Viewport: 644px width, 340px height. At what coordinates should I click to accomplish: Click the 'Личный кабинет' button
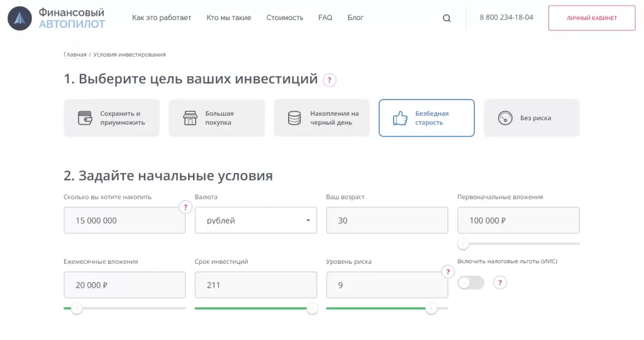[592, 18]
